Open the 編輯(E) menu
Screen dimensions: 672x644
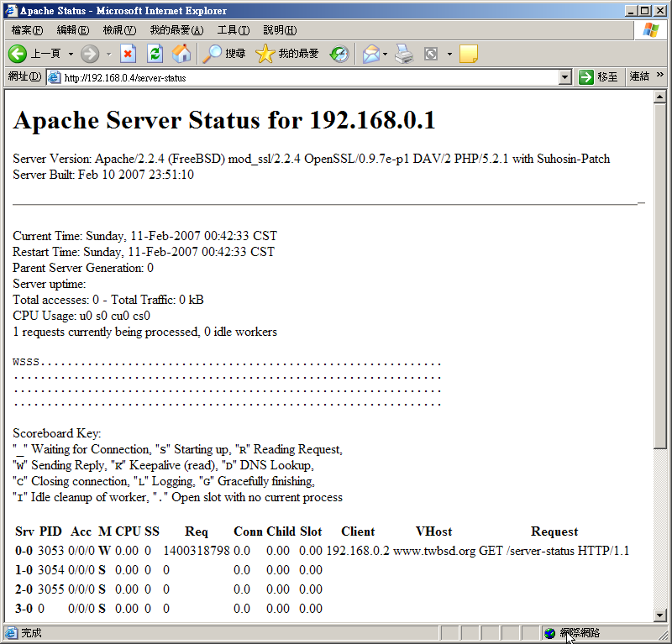click(73, 30)
